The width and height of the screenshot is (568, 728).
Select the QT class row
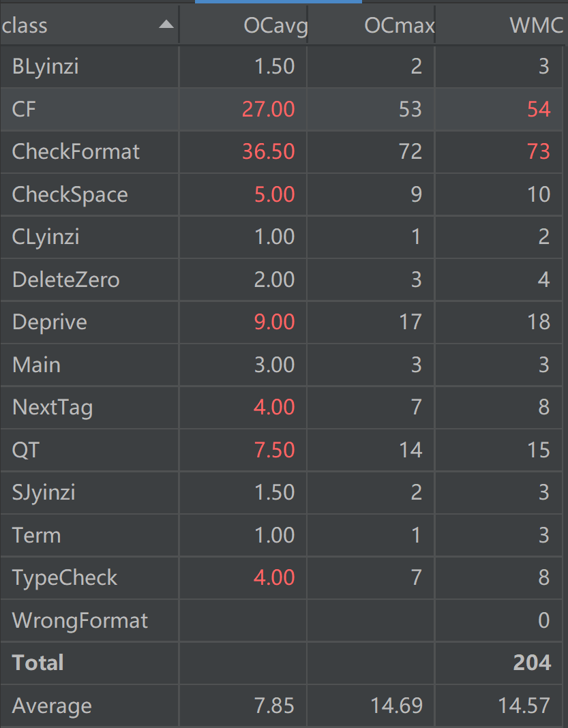(25, 450)
